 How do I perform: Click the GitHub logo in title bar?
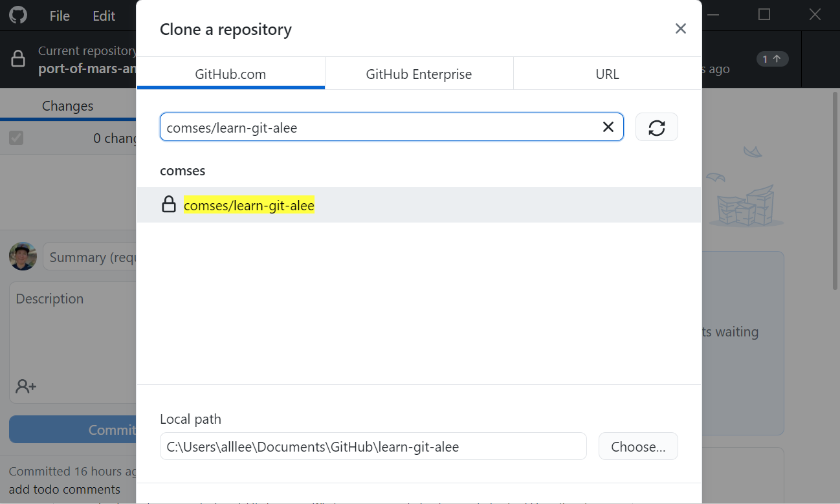click(x=18, y=16)
